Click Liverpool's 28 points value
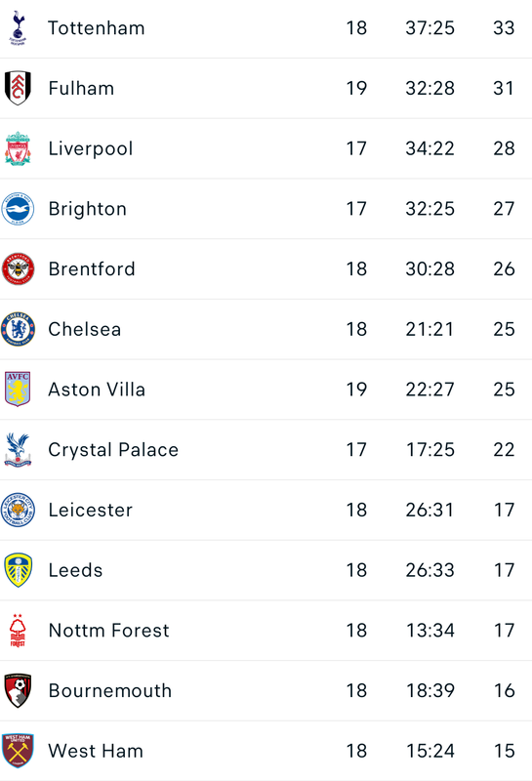This screenshot has width=532, height=781. pyautogui.click(x=504, y=148)
